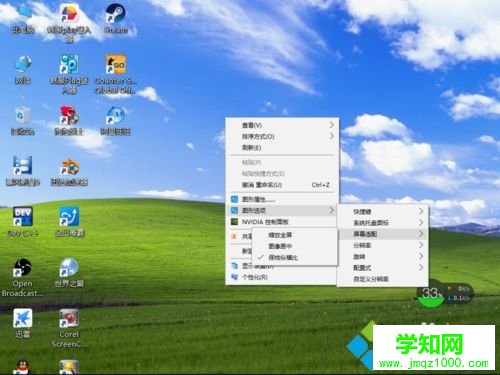
Task: Open 个性化(R) from the context menu
Action: click(x=283, y=277)
